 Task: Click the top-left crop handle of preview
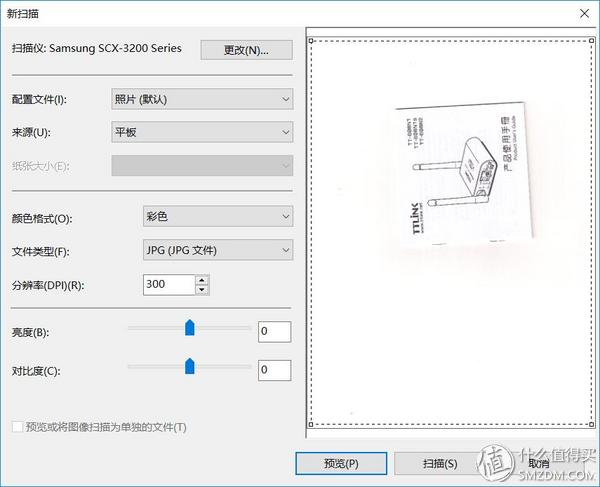[x=311, y=40]
